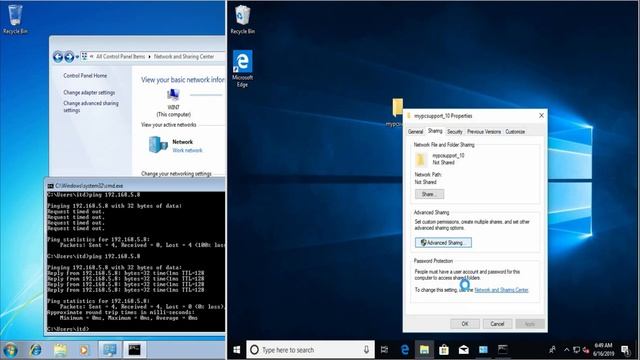
Task: Click the Network building icon
Action: coord(158,145)
